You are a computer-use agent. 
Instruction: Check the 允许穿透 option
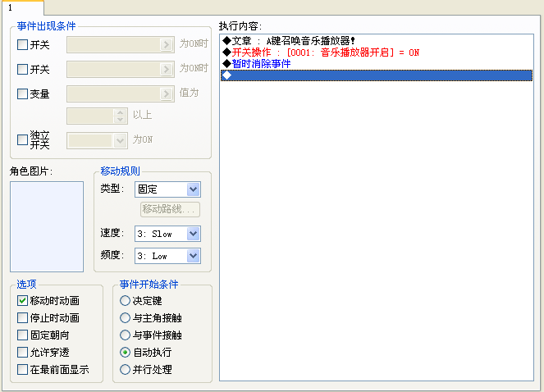pyautogui.click(x=22, y=352)
